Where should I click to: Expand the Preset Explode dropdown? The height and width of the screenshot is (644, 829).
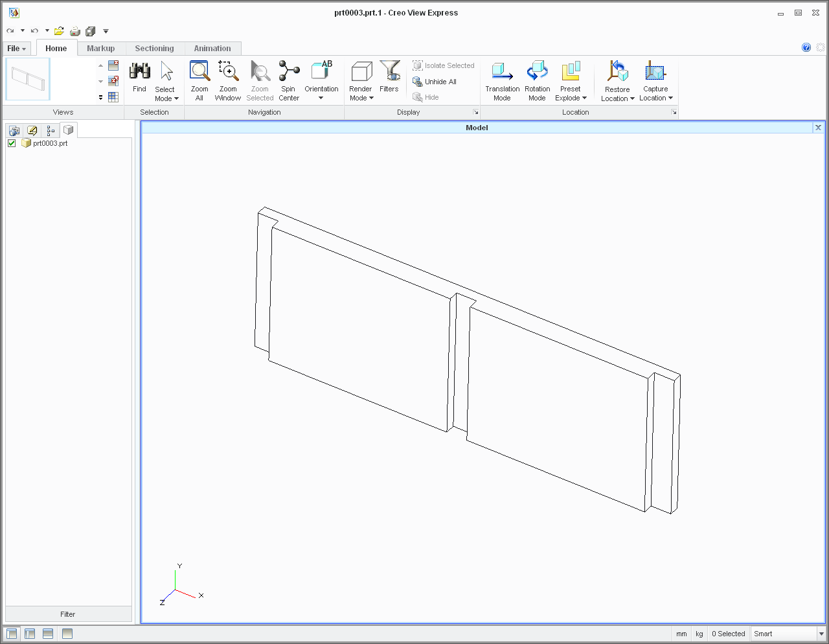pos(571,93)
